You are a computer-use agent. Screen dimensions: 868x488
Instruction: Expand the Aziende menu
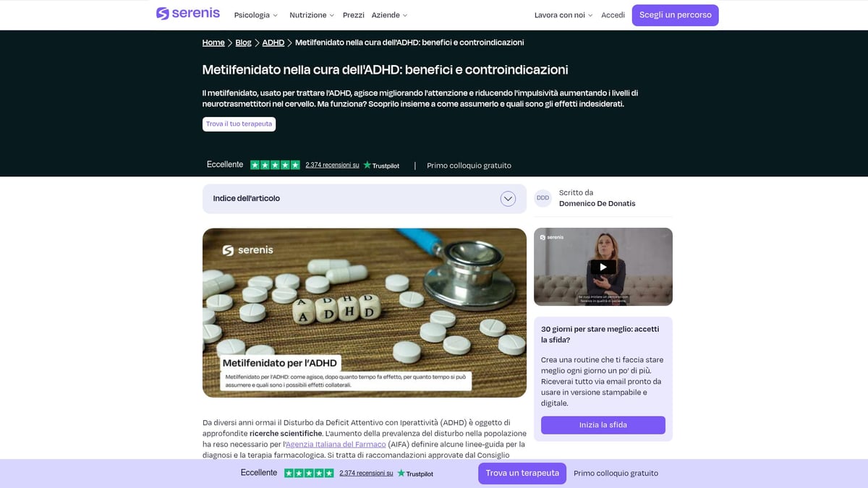tap(389, 15)
